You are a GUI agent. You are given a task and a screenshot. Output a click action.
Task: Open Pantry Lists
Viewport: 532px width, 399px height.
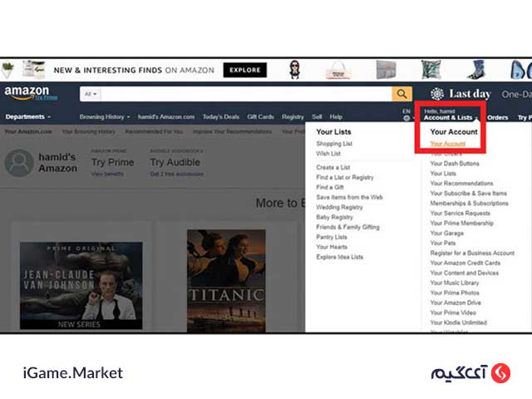click(x=332, y=237)
